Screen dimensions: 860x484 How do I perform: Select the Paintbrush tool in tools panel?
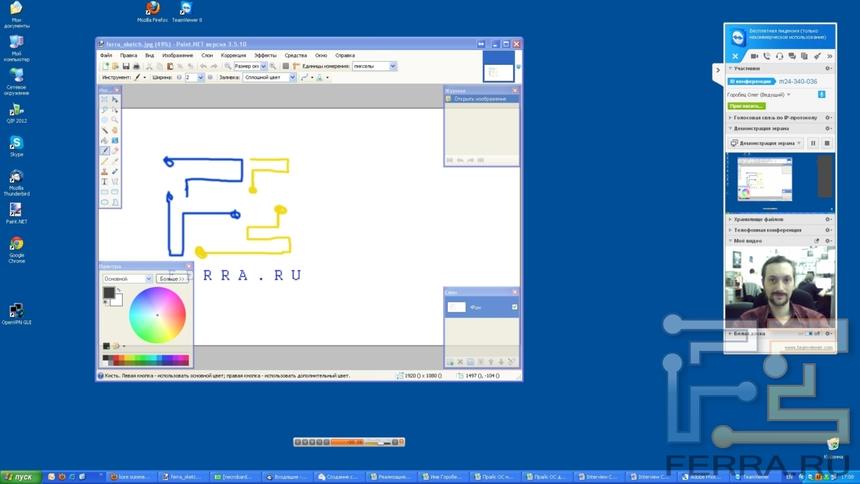pos(104,150)
